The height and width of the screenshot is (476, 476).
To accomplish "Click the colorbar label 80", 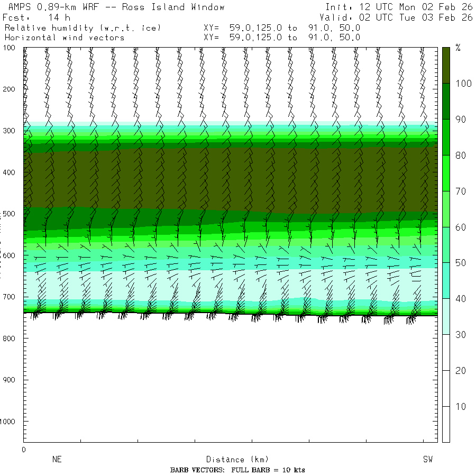I will tap(461, 155).
